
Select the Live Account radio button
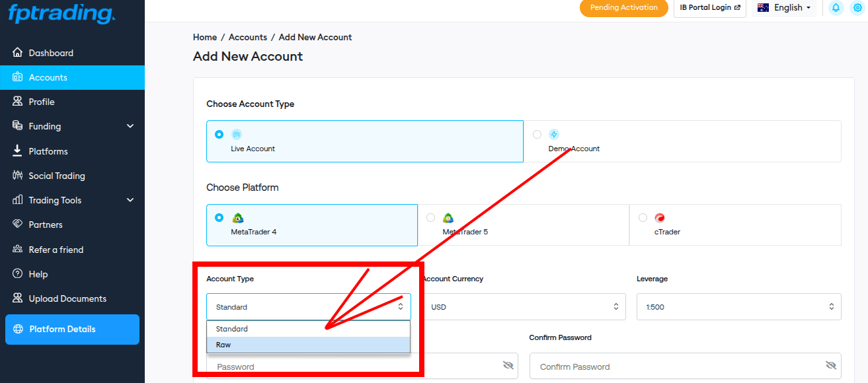coord(219,134)
